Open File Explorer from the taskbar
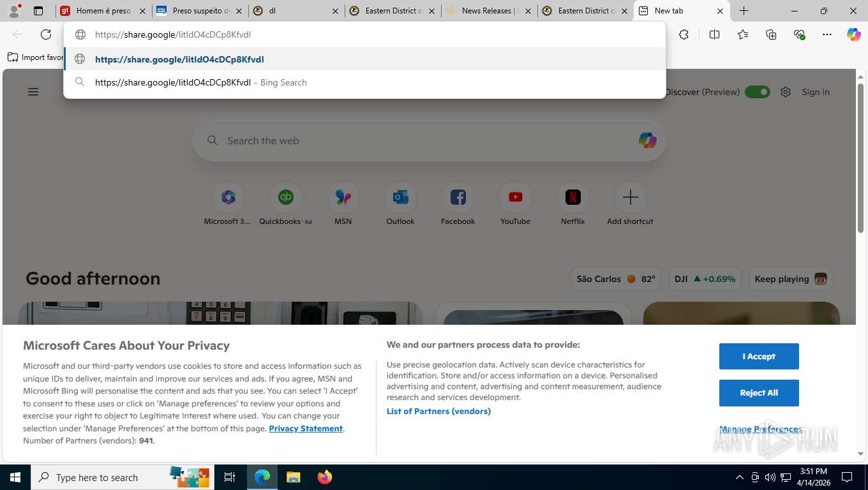This screenshot has height=490, width=868. click(293, 477)
